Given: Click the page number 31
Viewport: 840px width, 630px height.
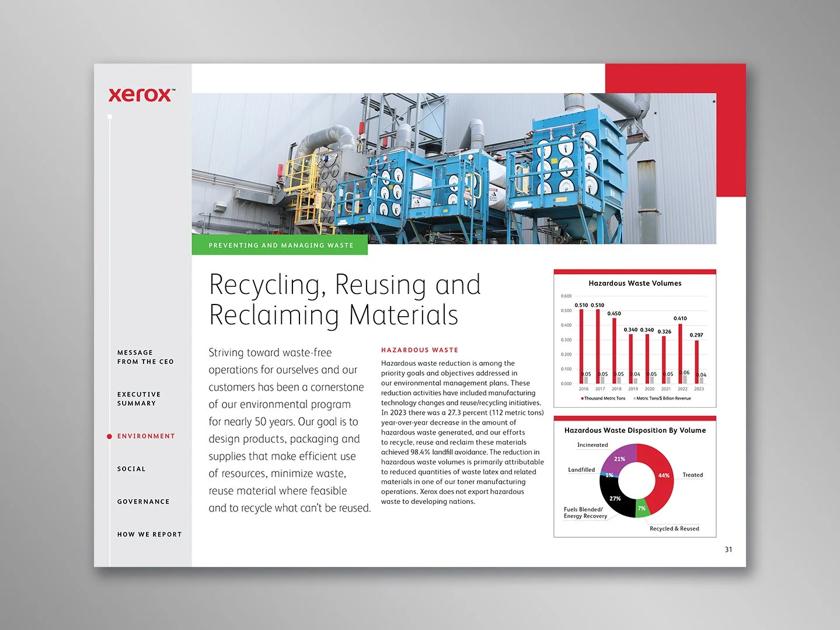Looking at the screenshot, I should tap(729, 549).
